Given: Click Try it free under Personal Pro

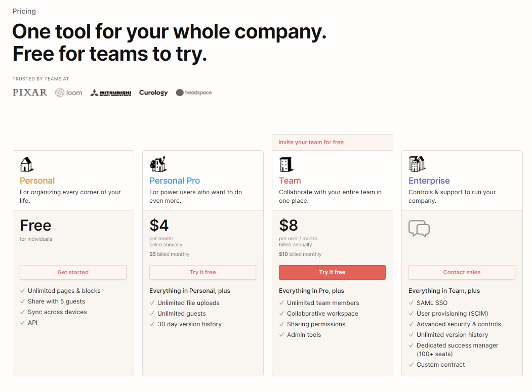Looking at the screenshot, I should click(x=202, y=272).
